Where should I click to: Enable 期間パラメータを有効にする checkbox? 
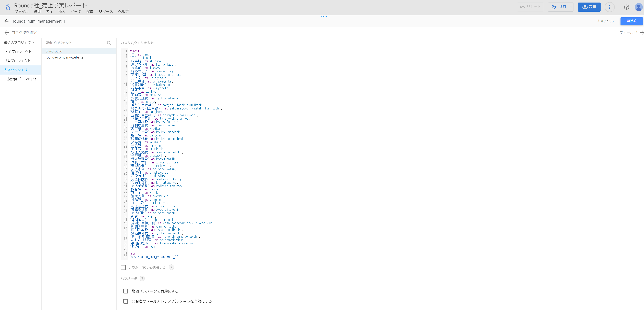pyautogui.click(x=126, y=291)
